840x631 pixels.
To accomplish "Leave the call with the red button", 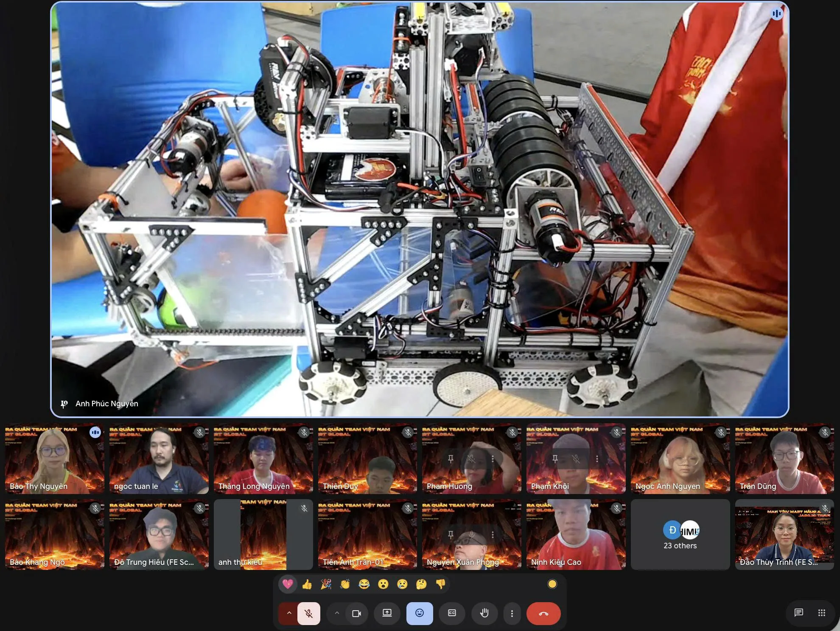I will pos(543,613).
